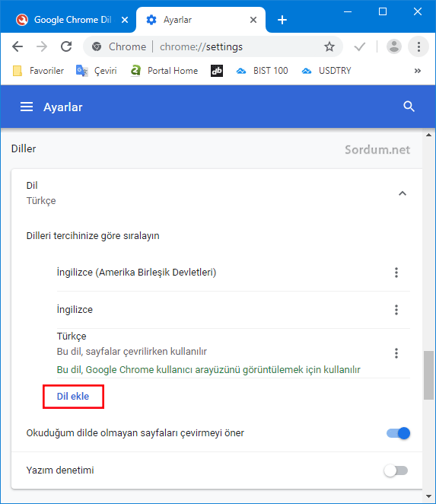Image resolution: width=436 pixels, height=504 pixels.
Task: Open the Favoriler bookmark folder
Action: (38, 71)
